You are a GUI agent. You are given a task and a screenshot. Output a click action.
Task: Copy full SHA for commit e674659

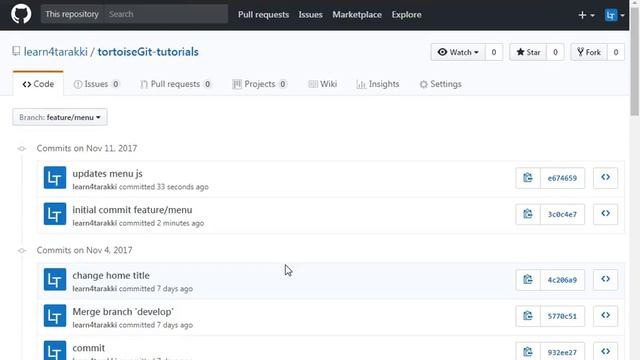[x=528, y=178]
